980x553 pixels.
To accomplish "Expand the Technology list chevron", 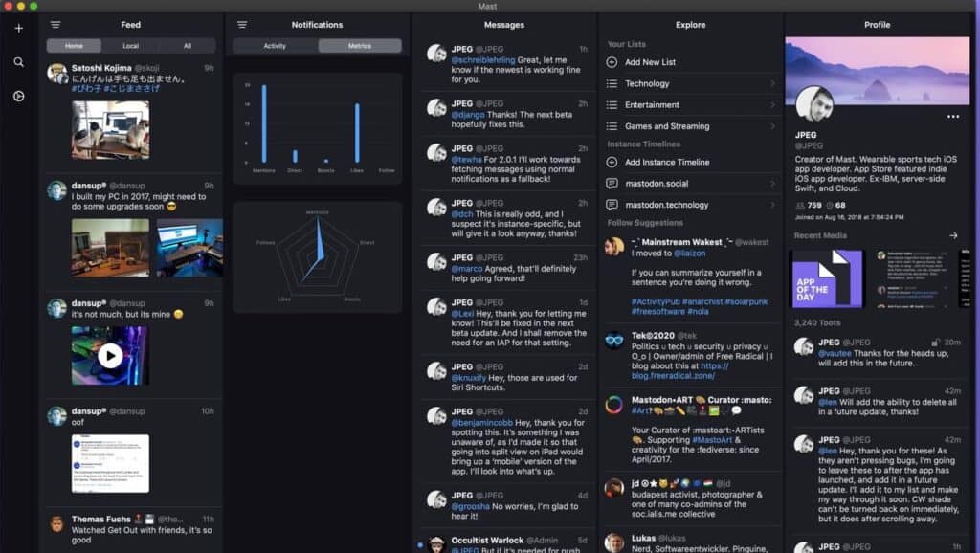I will click(772, 84).
